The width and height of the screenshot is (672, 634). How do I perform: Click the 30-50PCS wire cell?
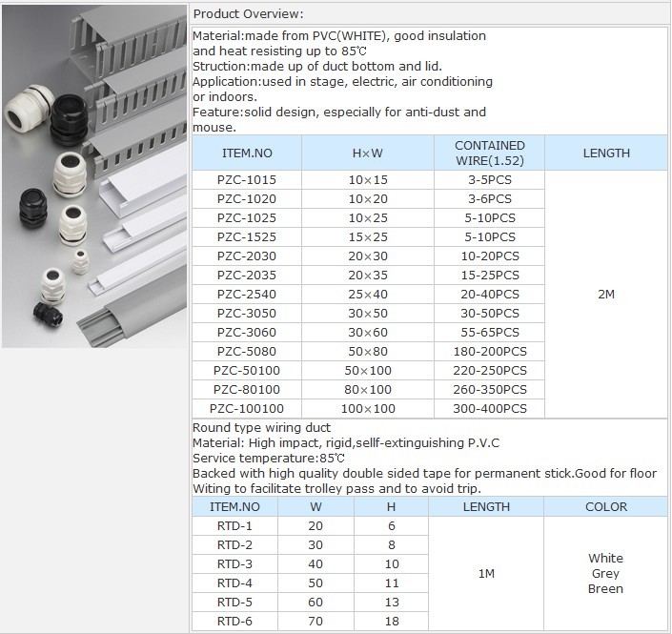click(489, 314)
